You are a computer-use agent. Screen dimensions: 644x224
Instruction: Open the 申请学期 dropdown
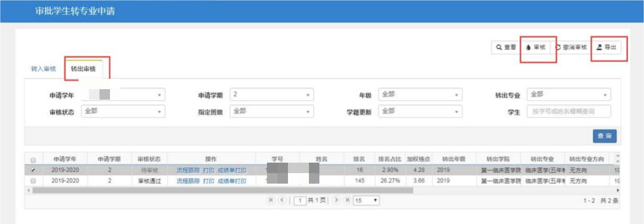271,95
